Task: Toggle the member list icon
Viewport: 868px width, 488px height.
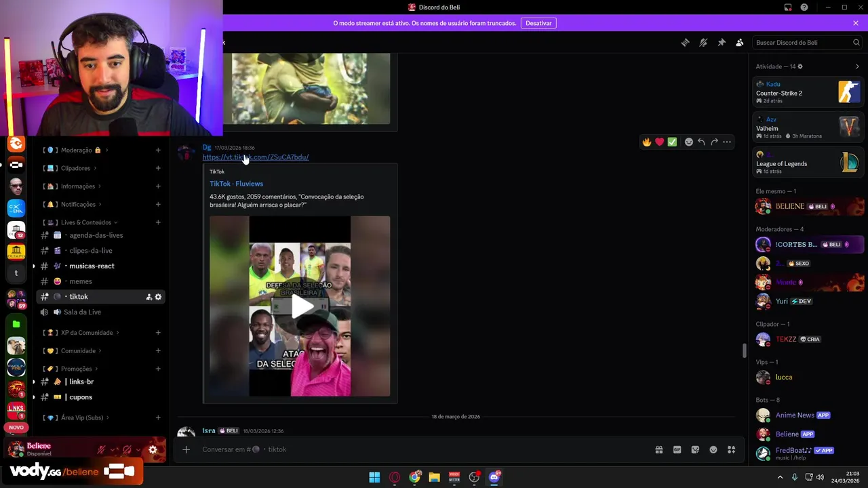Action: click(739, 43)
